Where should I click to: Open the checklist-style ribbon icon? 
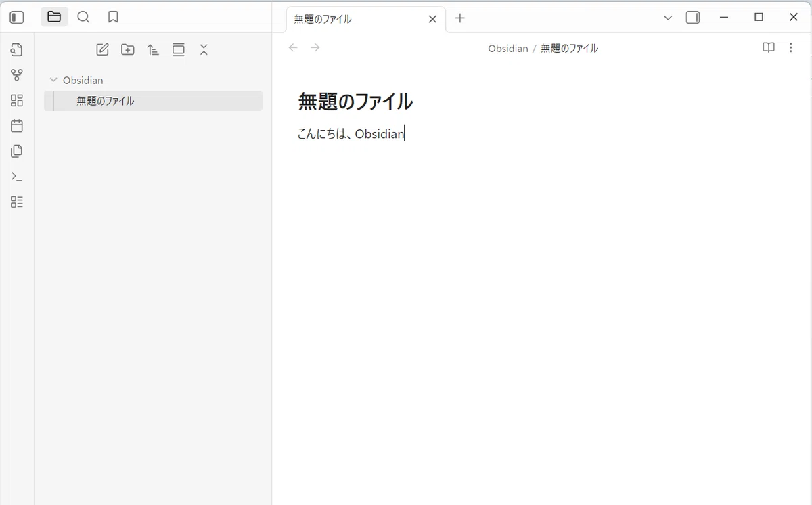tap(17, 202)
